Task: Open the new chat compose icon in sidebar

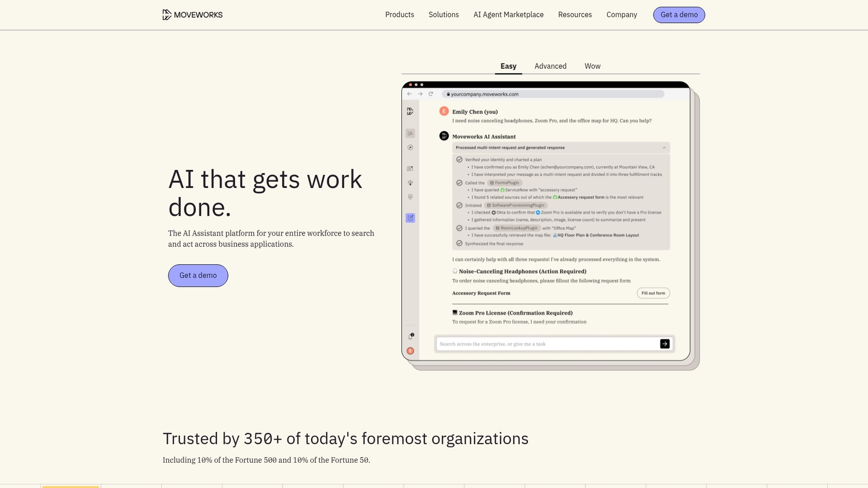Action: tap(410, 168)
